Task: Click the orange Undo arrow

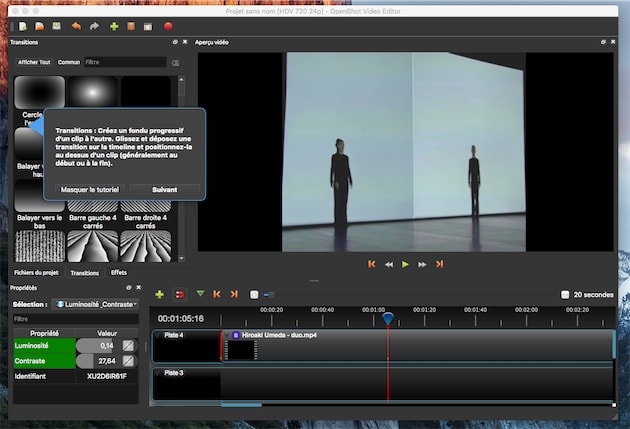Action: tap(76, 27)
